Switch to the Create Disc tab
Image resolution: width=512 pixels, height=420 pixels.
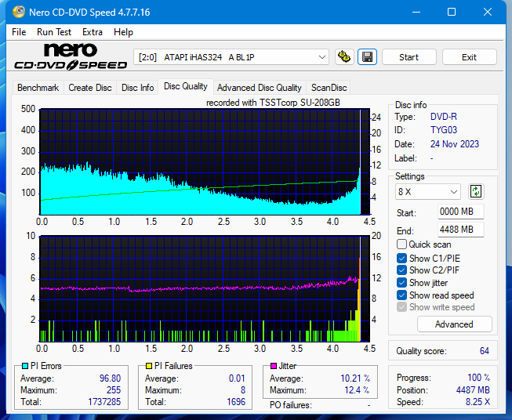coord(90,88)
